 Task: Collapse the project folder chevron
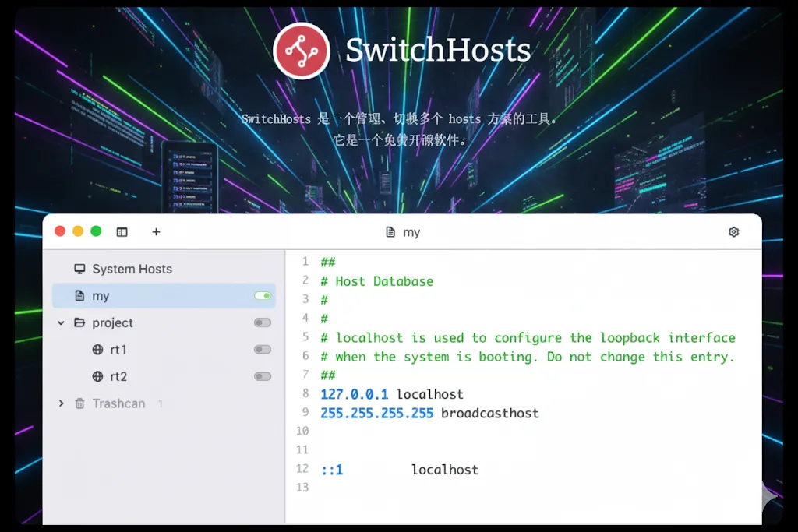coord(61,322)
